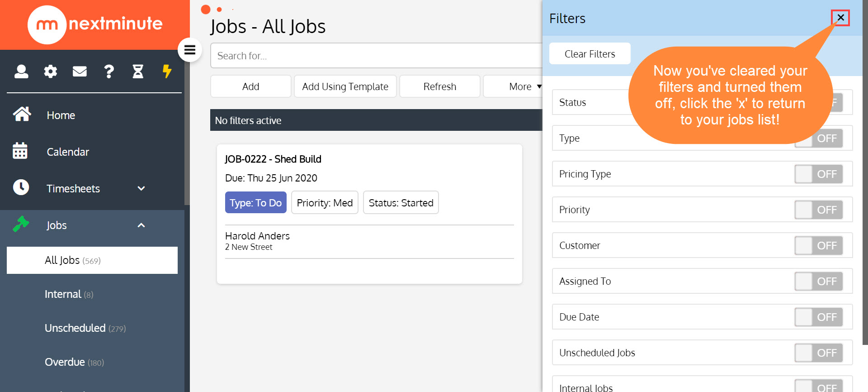This screenshot has width=868, height=392.
Task: Click the Search for... input field
Action: point(377,56)
